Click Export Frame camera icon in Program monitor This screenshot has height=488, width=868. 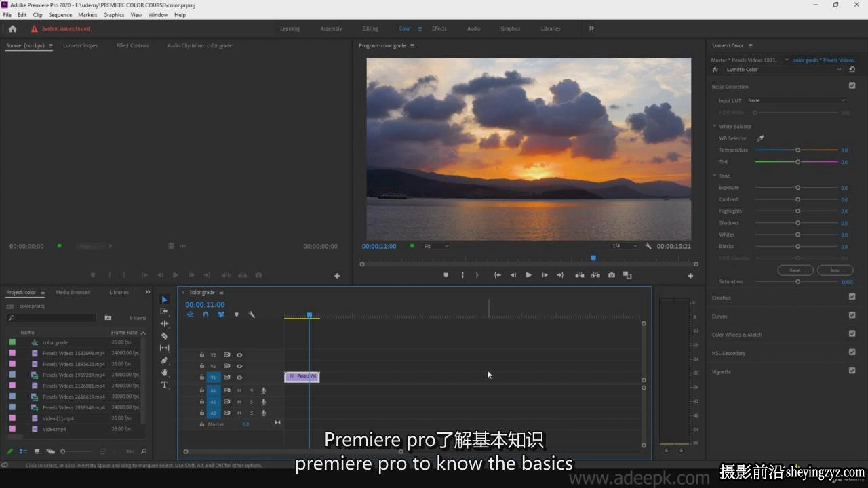click(612, 275)
